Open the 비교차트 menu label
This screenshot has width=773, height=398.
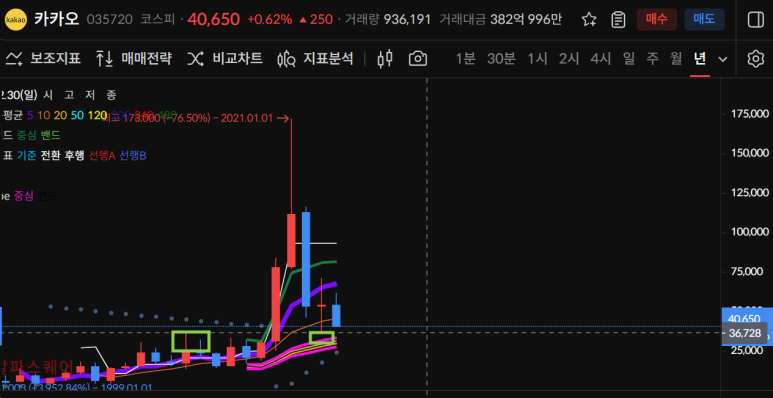point(237,59)
